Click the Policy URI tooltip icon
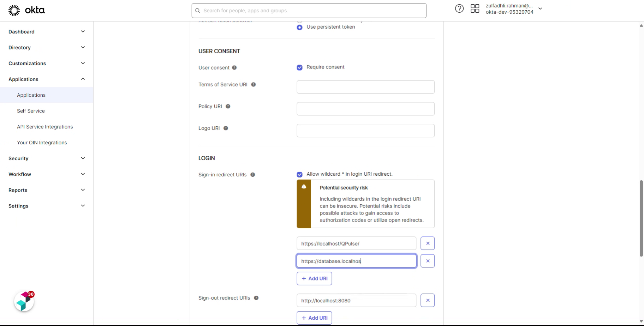The width and height of the screenshot is (644, 326). [x=228, y=106]
